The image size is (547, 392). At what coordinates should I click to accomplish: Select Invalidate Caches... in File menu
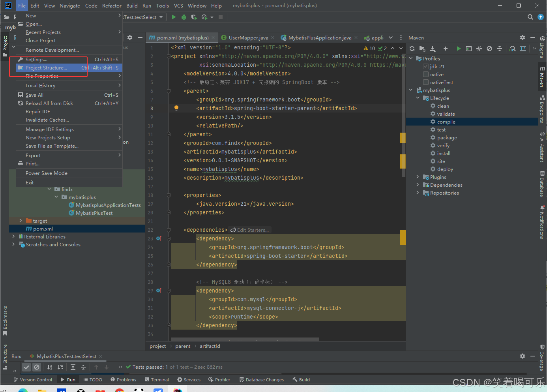[x=69, y=120]
